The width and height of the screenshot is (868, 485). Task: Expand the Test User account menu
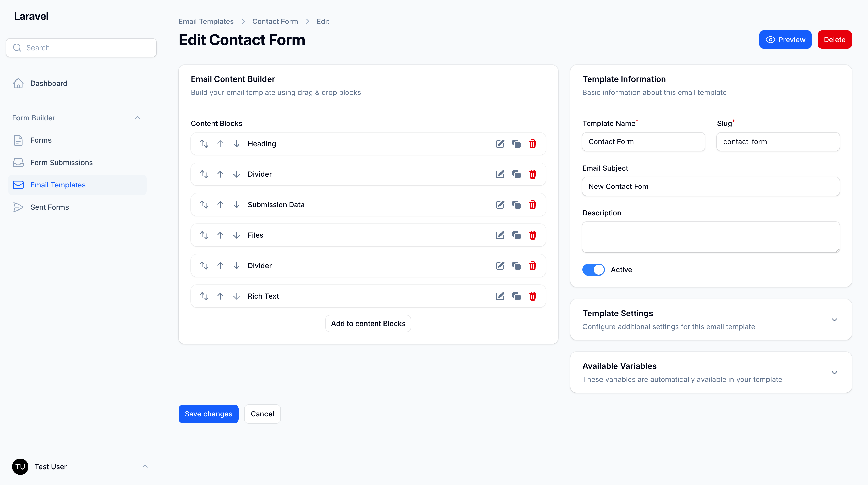click(145, 466)
